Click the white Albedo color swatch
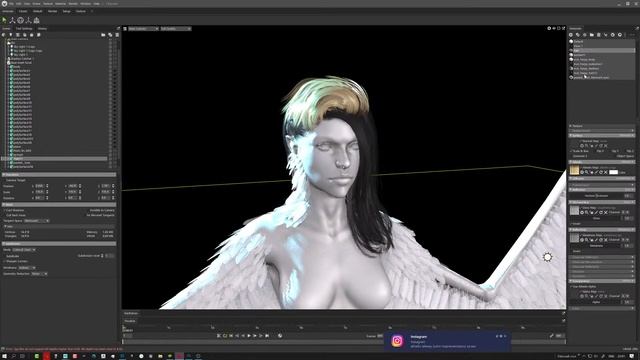 pos(613,172)
